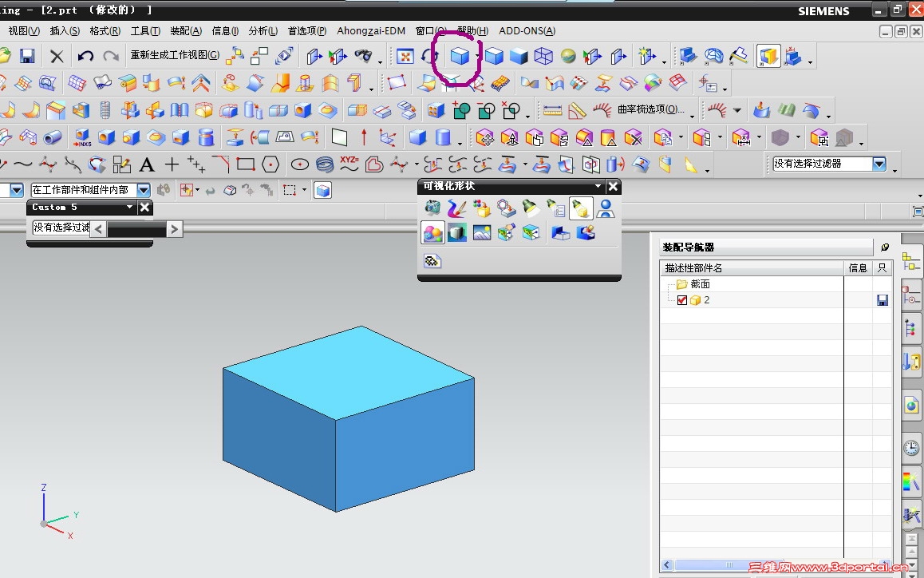Click the binoculars find icon
Viewport: 924px width, 578px height.
point(363,56)
